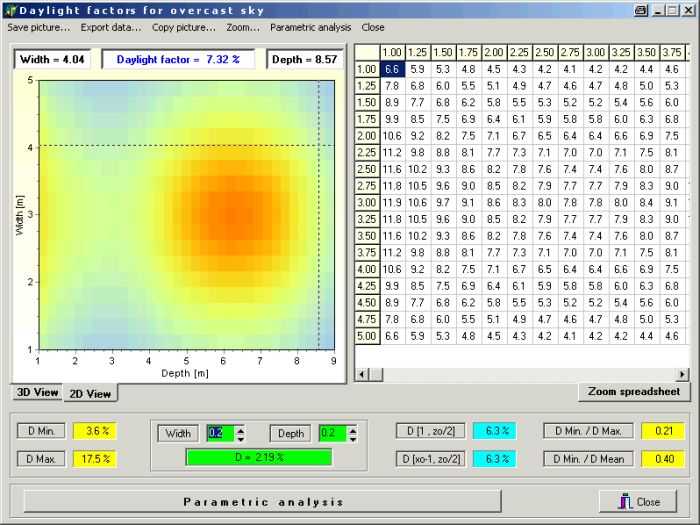Select the highlighted cell 6.6 in row 1.00

[392, 69]
